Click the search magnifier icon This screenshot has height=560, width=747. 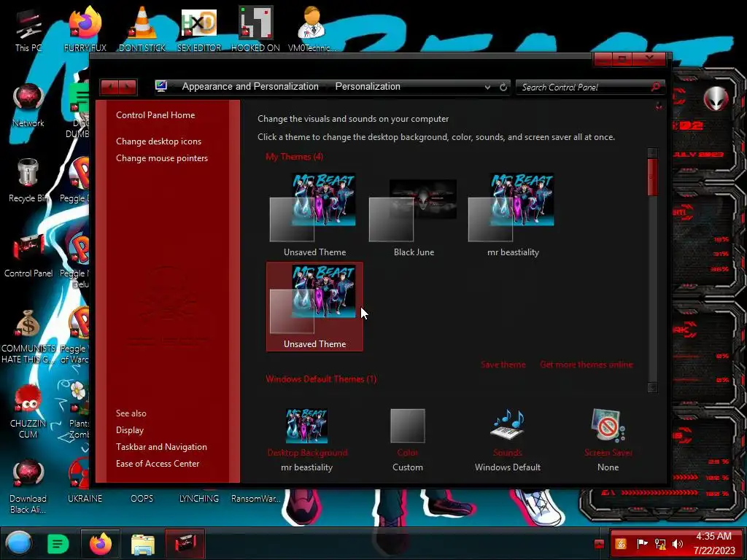tap(656, 87)
